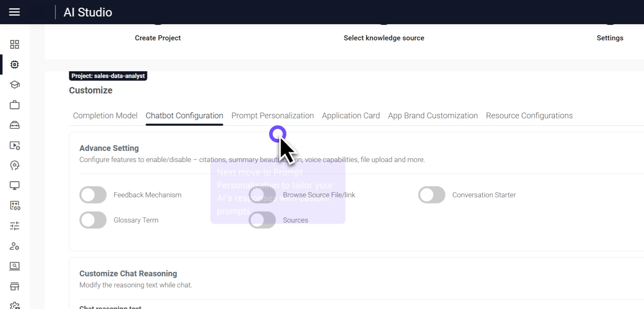This screenshot has width=644, height=309.
Task: Click the filter sliders icon in sidebar
Action: coord(14,226)
